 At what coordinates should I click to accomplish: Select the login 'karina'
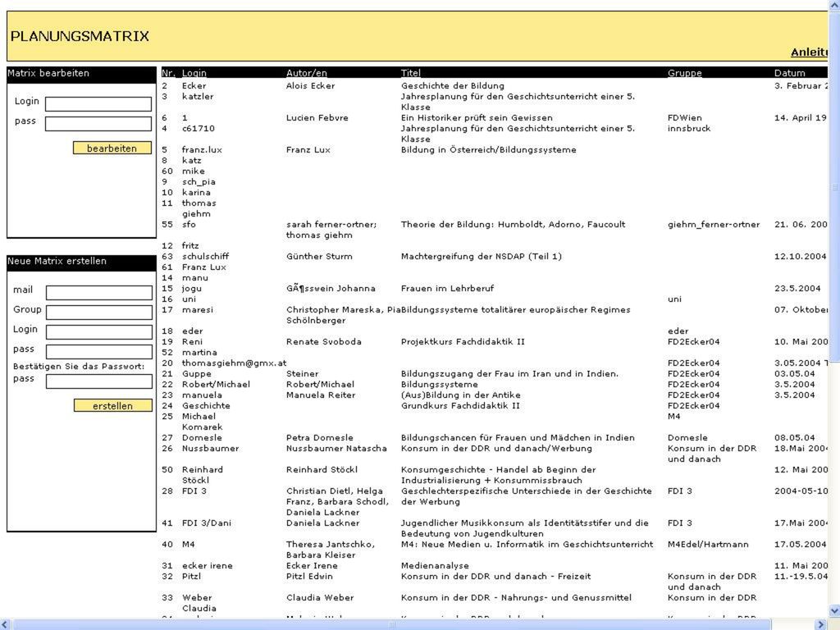[x=196, y=192]
